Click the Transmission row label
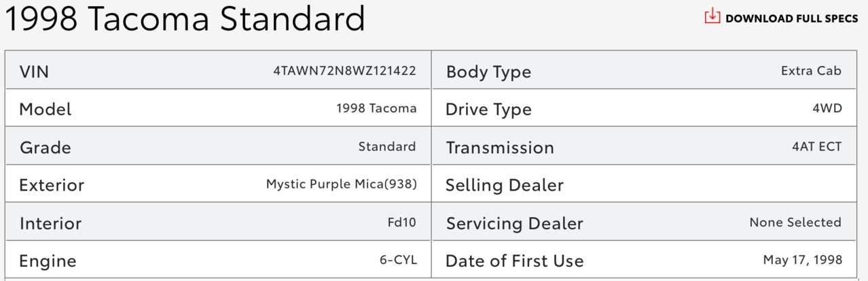Viewport: 868px width, 281px height. click(500, 148)
